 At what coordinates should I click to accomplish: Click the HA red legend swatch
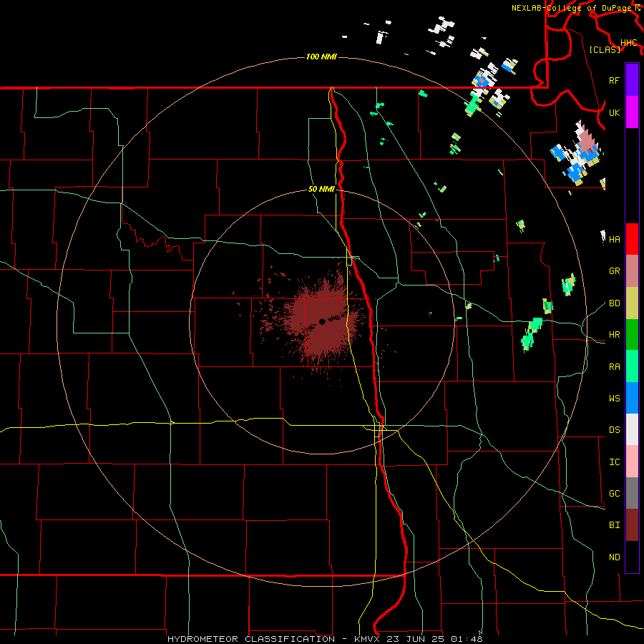point(632,239)
